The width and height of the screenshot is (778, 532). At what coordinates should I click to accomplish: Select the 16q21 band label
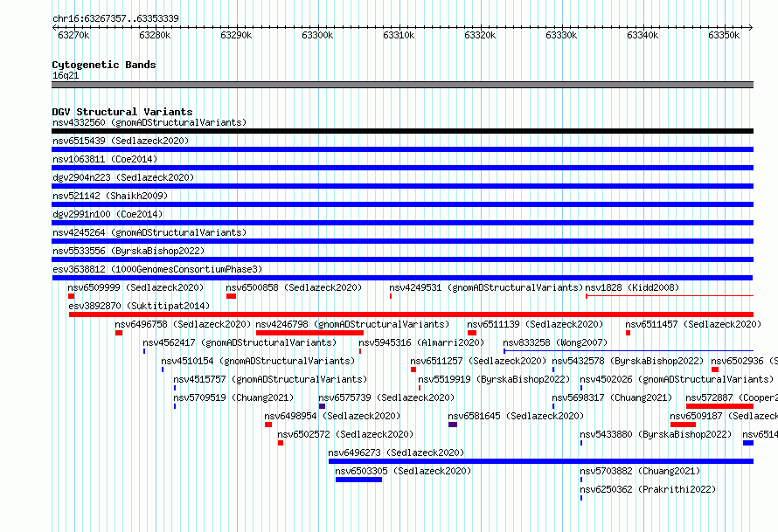coord(66,75)
